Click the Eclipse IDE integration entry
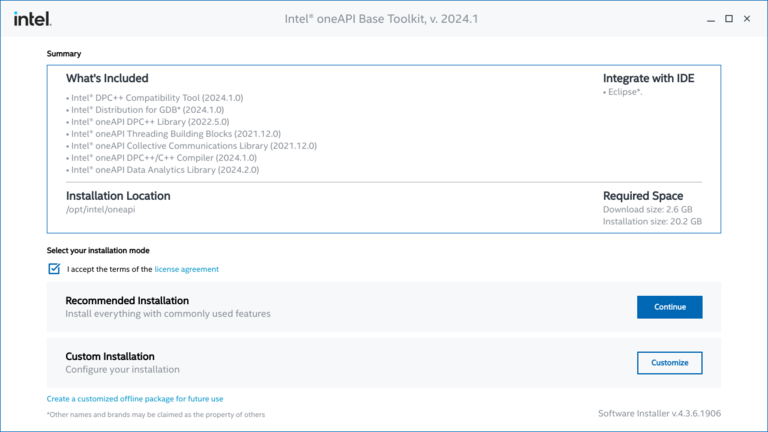 (624, 92)
